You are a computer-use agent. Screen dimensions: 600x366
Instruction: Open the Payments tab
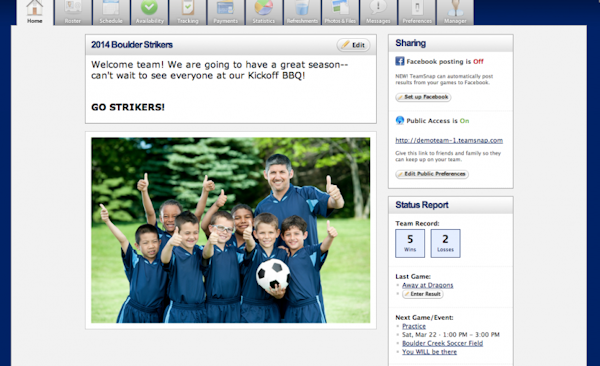[x=226, y=12]
